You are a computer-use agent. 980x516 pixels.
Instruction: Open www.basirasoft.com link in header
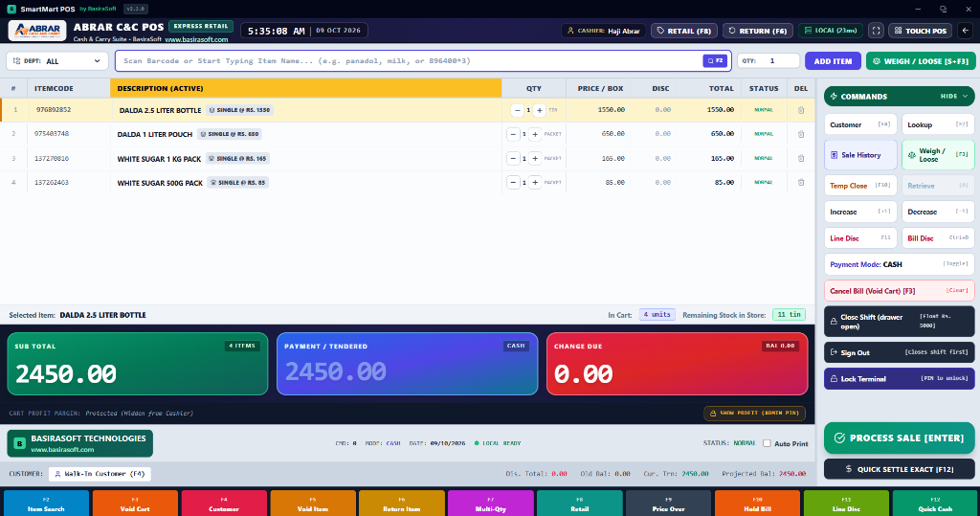[x=196, y=39]
